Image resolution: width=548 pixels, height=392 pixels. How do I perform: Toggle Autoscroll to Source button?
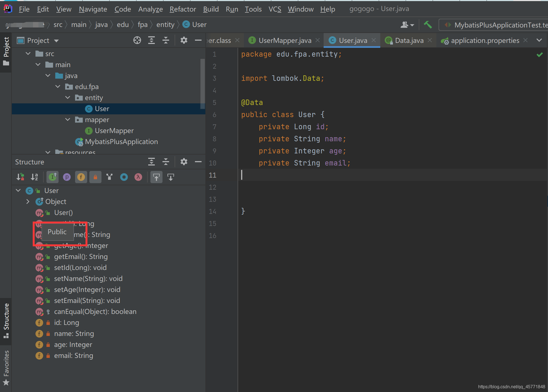pyautogui.click(x=156, y=177)
